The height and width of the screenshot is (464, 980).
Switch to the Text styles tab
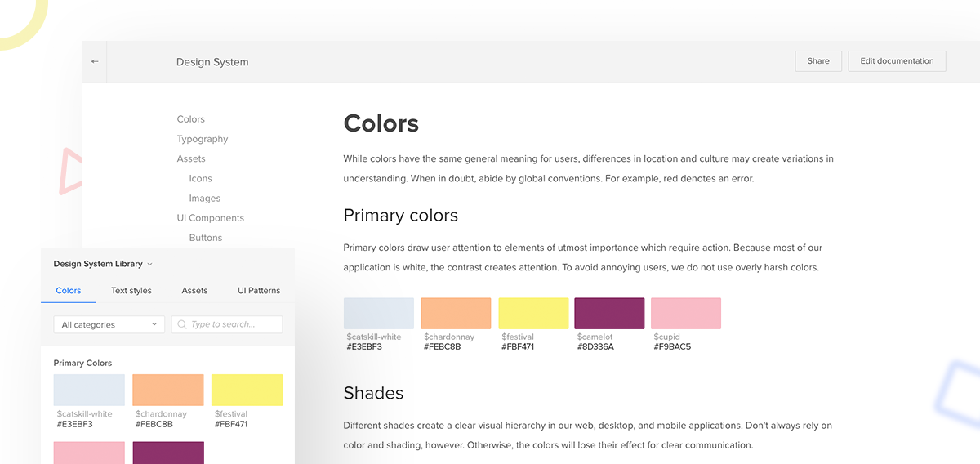click(131, 290)
